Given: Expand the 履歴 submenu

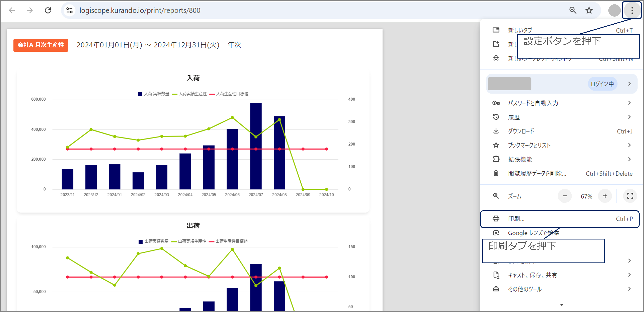Looking at the screenshot, I should (x=561, y=117).
